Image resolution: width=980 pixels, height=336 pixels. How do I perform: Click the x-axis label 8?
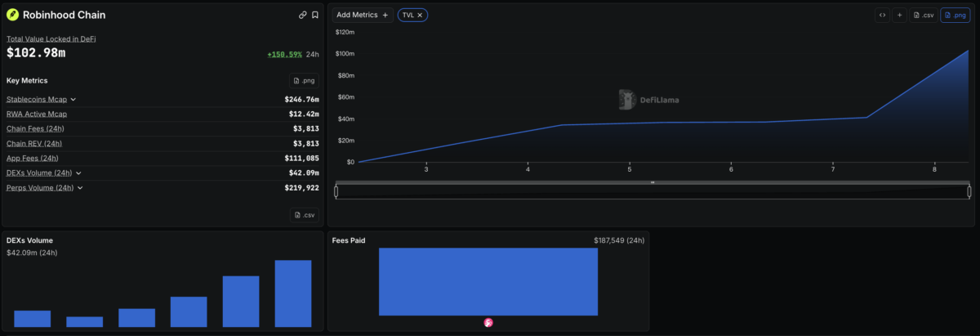pos(934,169)
